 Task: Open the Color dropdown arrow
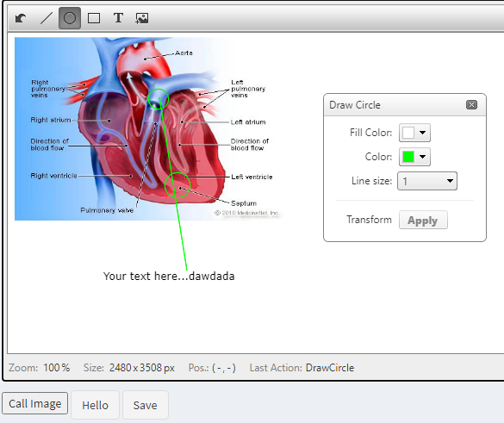tap(422, 157)
